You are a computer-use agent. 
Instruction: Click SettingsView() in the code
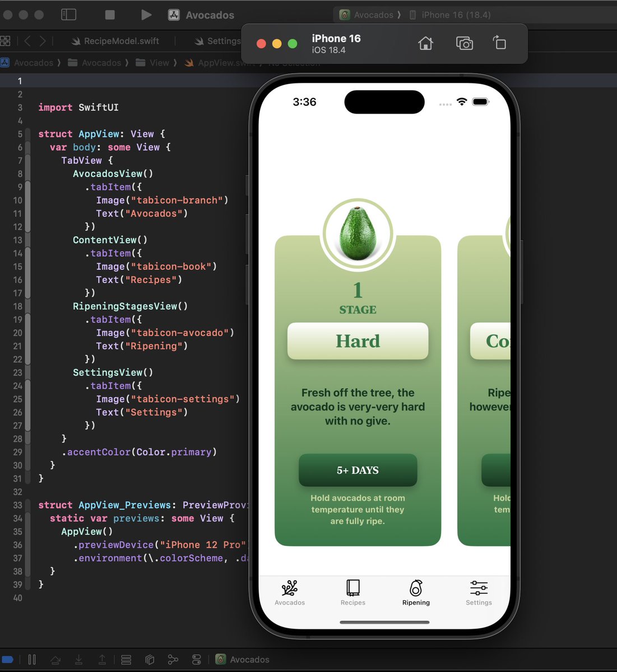(113, 372)
